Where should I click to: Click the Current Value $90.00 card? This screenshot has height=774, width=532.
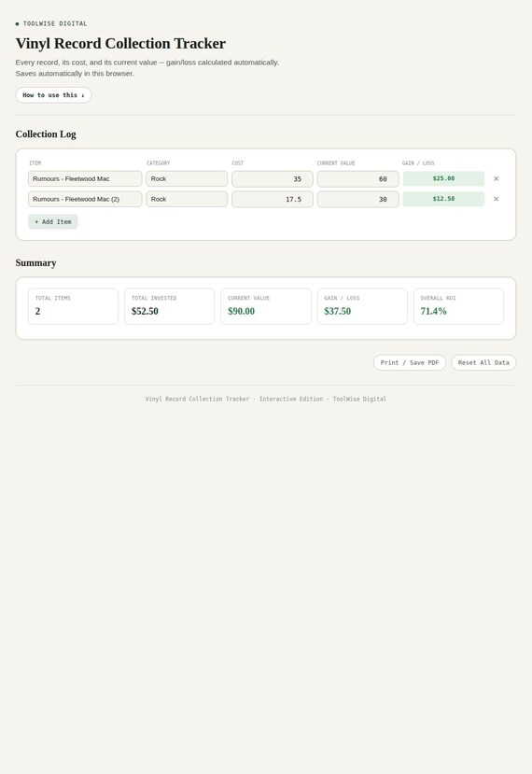click(265, 306)
